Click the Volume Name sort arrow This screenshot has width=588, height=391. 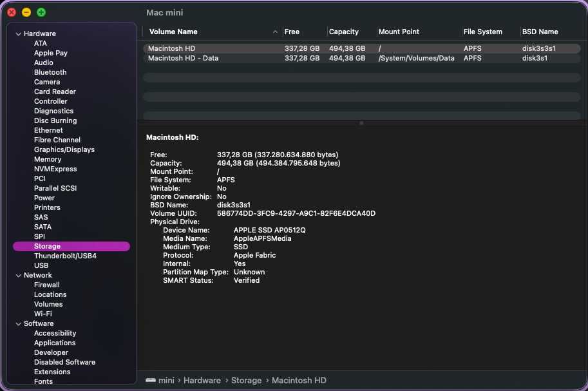(x=275, y=32)
